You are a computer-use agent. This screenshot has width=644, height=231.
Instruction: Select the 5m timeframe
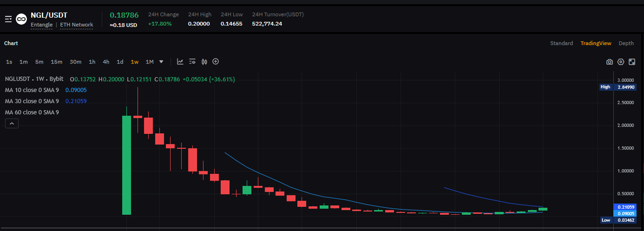pos(39,61)
